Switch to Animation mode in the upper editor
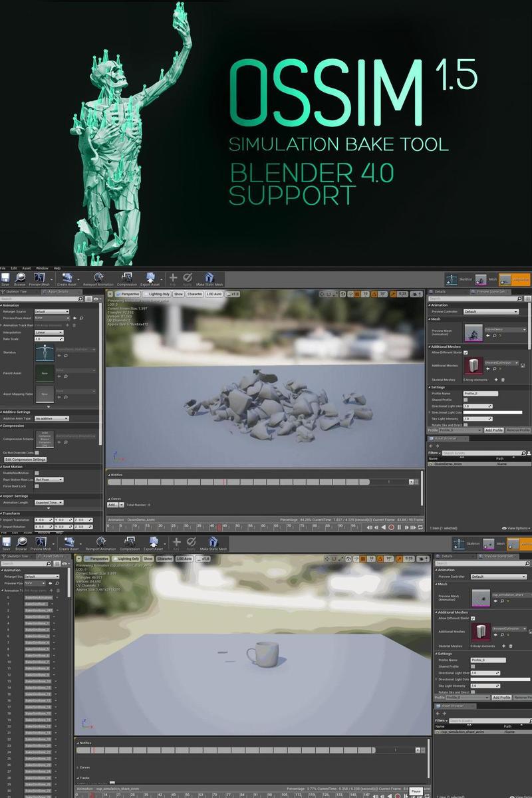This screenshot has width=532, height=798. point(515,280)
